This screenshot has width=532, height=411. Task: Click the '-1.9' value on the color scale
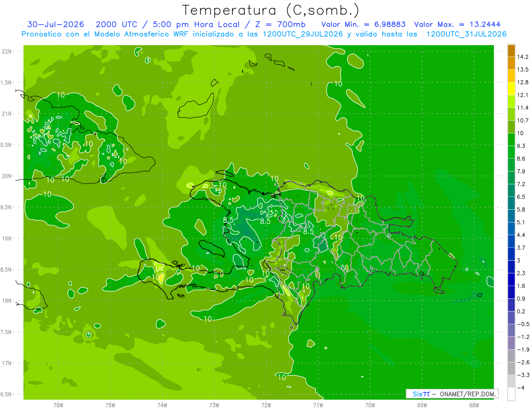click(523, 349)
